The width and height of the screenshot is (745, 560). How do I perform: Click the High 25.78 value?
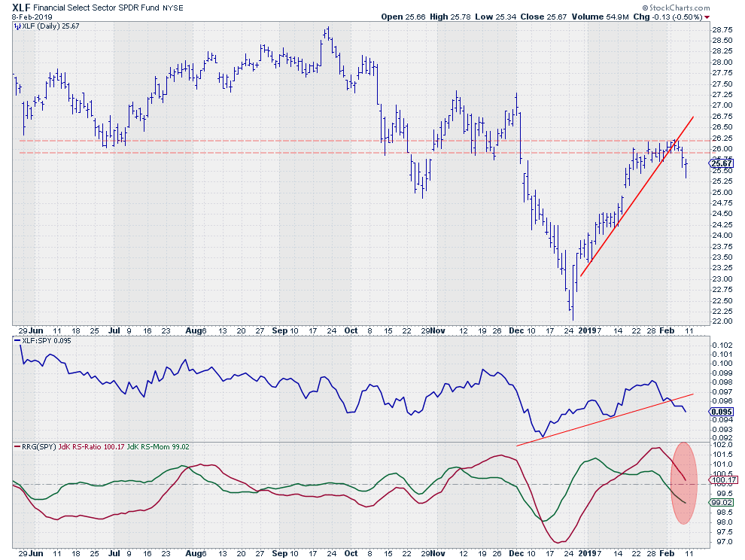[451, 17]
